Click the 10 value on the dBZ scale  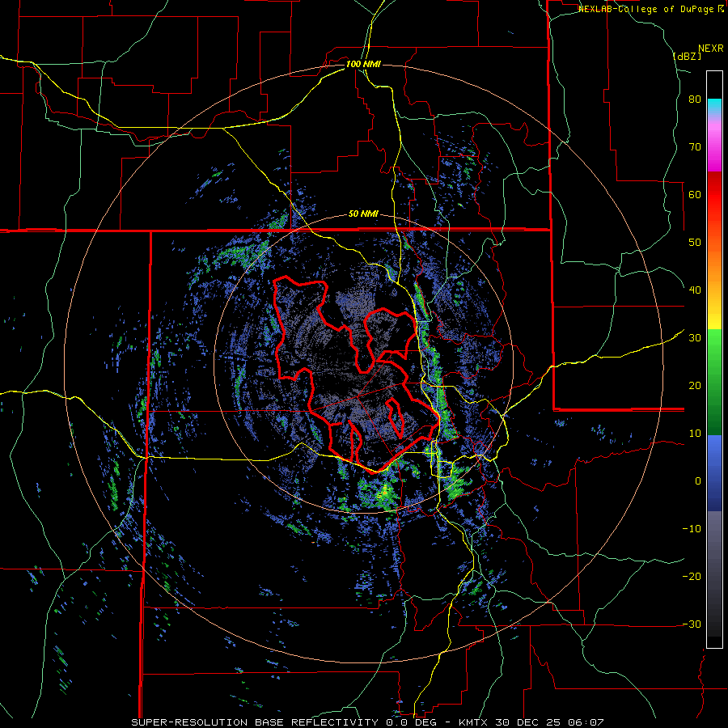pos(695,434)
